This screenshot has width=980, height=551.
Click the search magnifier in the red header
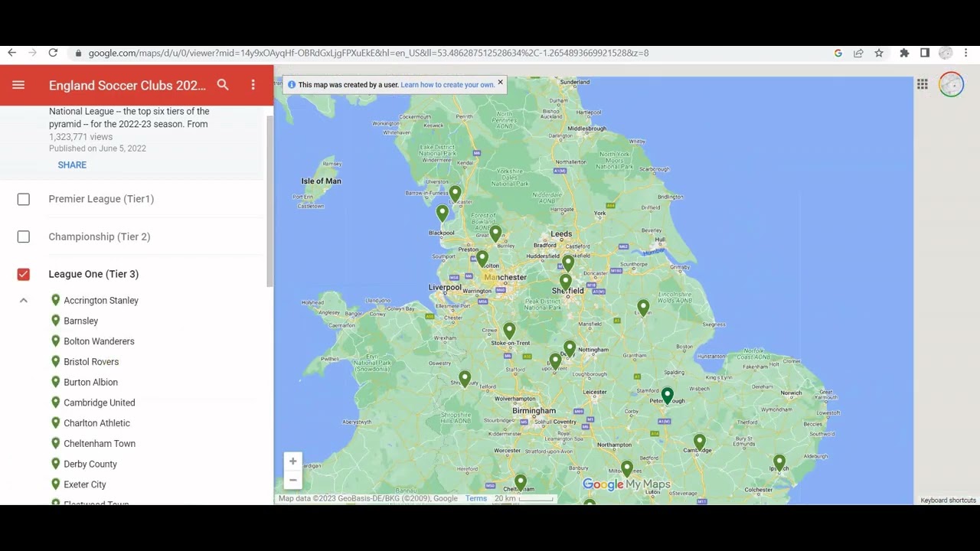223,85
